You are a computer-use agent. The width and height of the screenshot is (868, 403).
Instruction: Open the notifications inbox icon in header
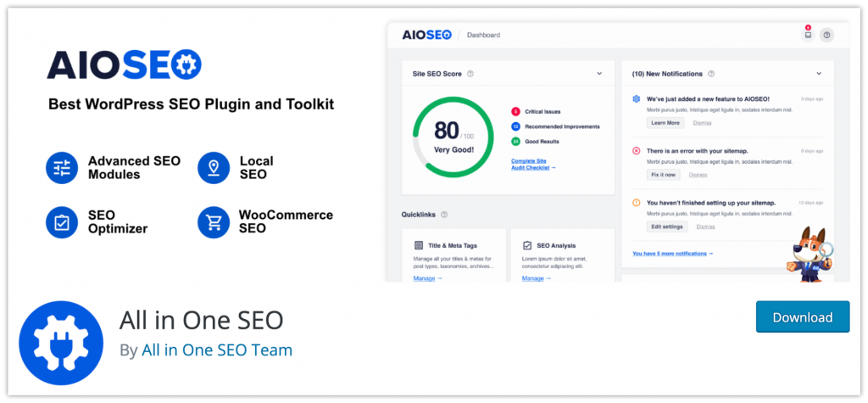point(808,35)
